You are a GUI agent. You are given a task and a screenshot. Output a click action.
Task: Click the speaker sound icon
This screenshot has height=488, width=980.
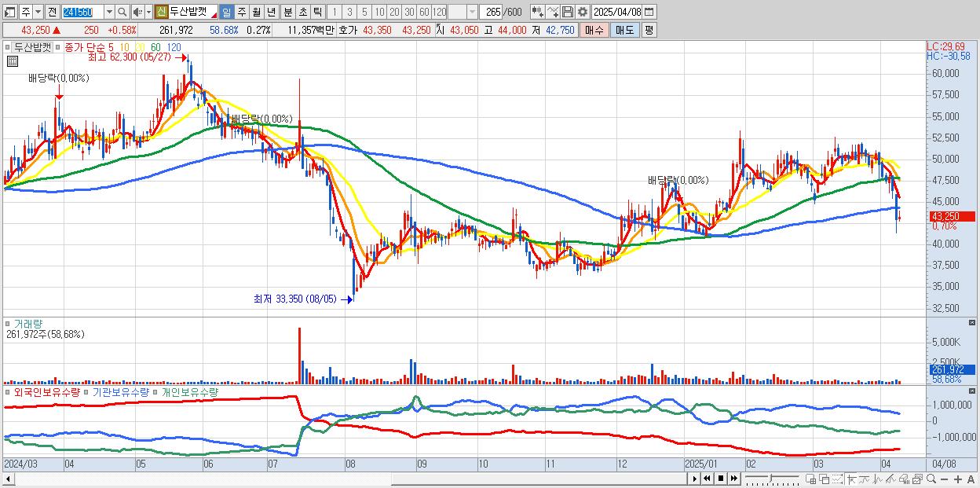click(x=137, y=12)
